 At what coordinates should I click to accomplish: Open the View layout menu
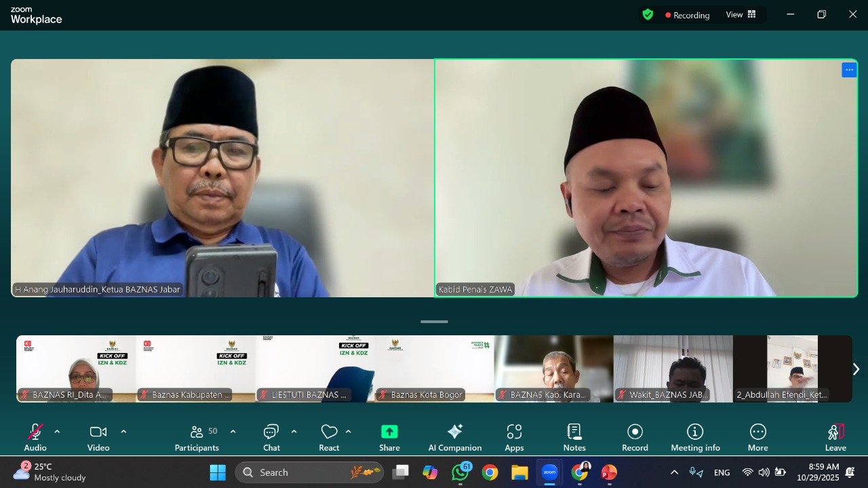click(x=741, y=14)
